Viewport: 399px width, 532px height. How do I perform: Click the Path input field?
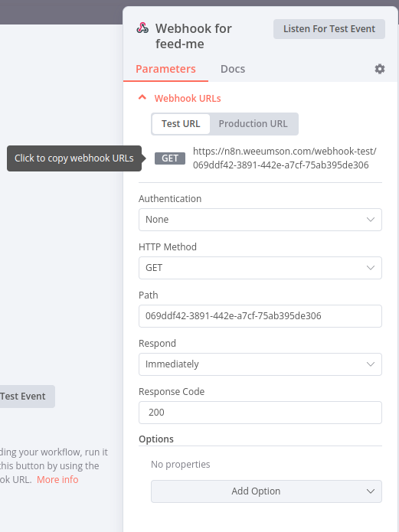[260, 316]
